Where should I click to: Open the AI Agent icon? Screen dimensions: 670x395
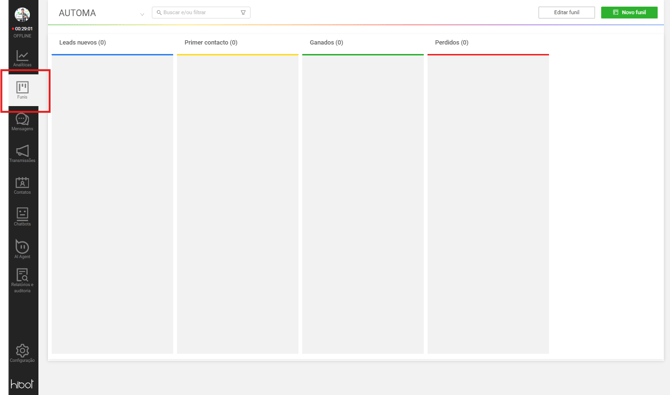click(22, 246)
